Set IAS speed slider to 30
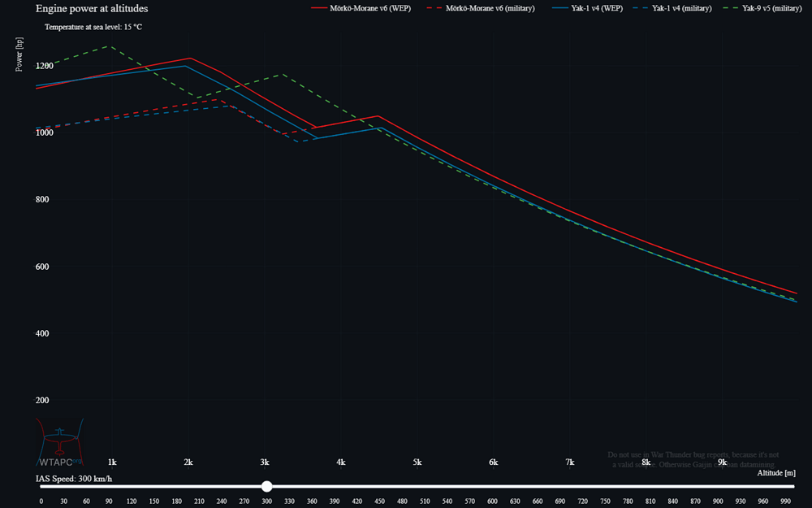Screen dimensions: 812x508 coord(63,501)
